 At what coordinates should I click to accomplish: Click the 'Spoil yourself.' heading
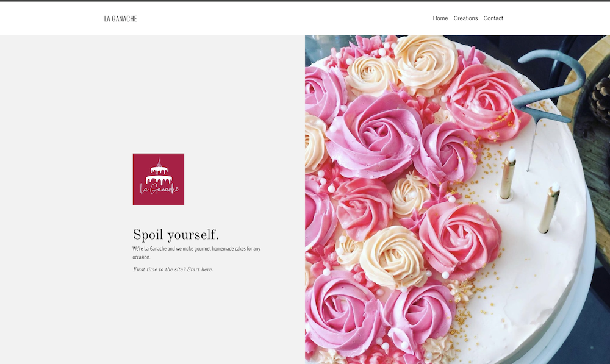177,234
